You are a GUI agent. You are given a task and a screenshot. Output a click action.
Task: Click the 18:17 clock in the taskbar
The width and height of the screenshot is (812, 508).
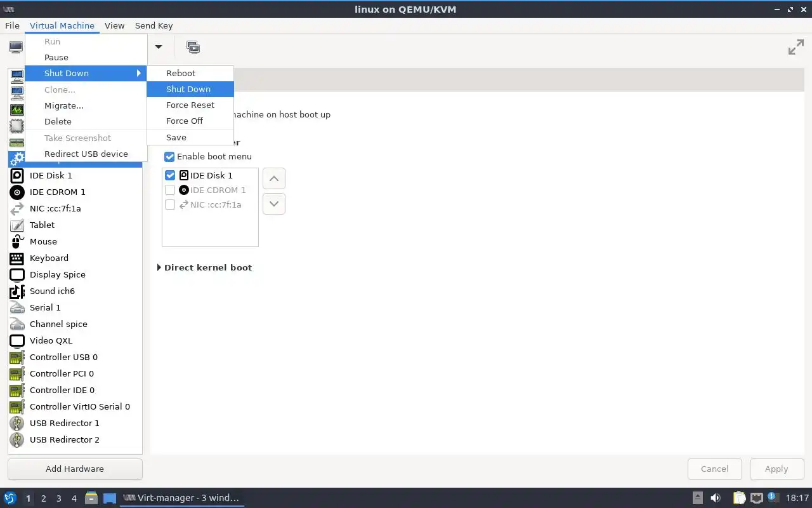pos(797,498)
